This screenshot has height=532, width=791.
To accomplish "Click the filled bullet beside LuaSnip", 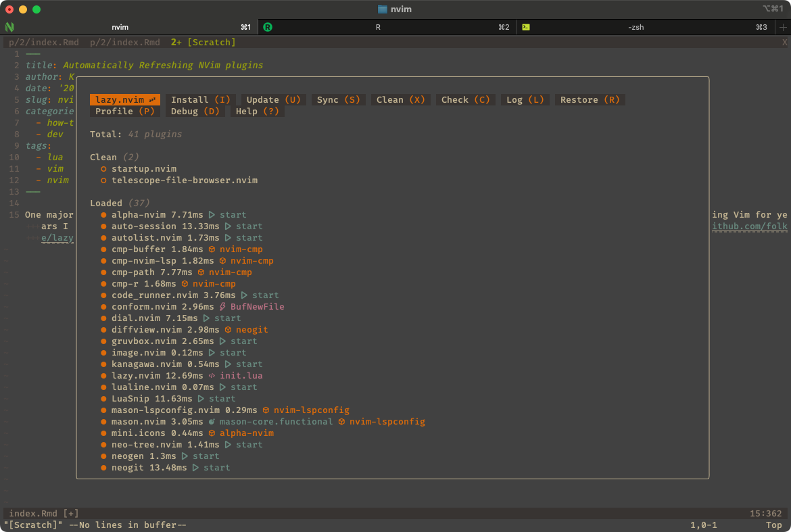I will pos(103,399).
